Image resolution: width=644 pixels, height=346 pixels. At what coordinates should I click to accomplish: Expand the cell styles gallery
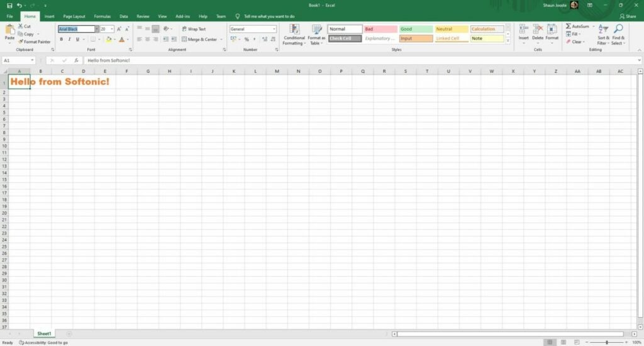(508, 41)
